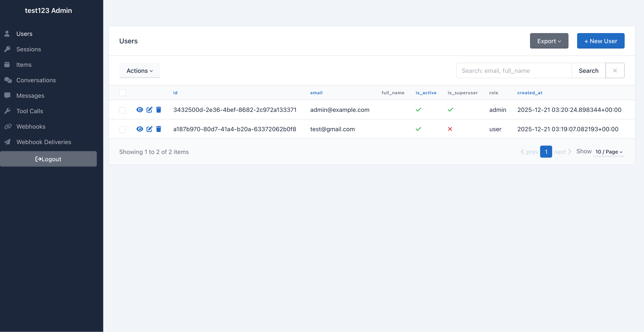Click the key icon beside Sessions
Viewport: 644px width, 332px height.
point(7,49)
